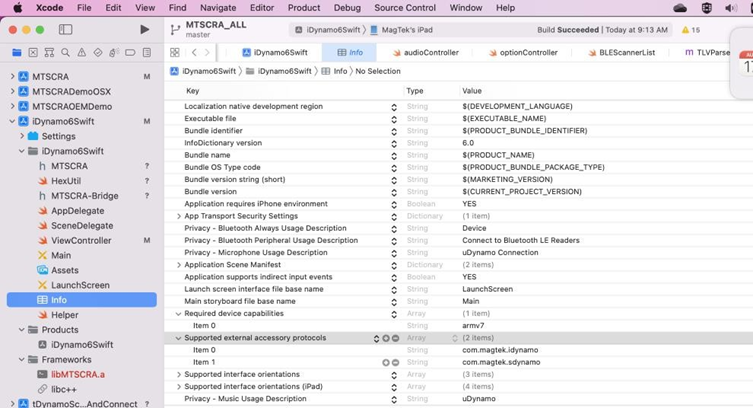
Task: Click the armv7 value cell
Action: pyautogui.click(x=473, y=325)
